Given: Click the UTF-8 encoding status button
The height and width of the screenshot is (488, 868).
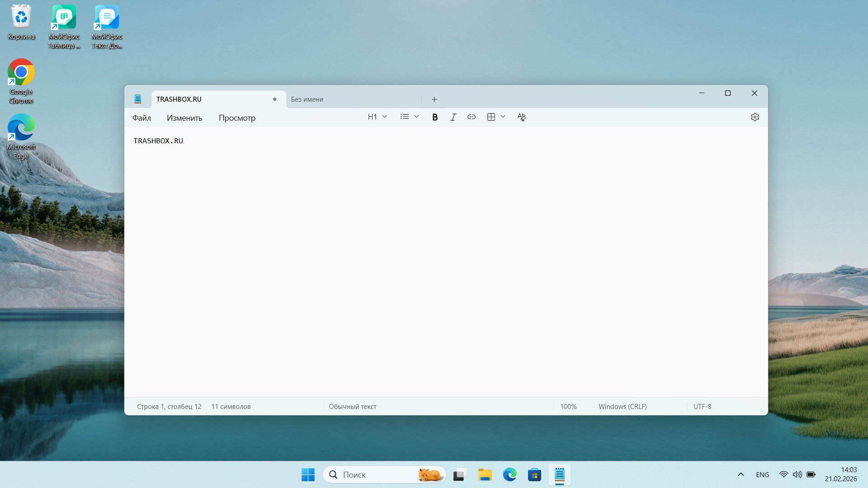Looking at the screenshot, I should (x=702, y=407).
